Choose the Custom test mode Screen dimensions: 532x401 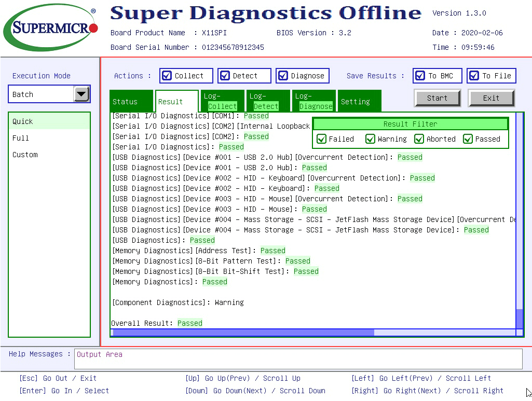click(25, 155)
